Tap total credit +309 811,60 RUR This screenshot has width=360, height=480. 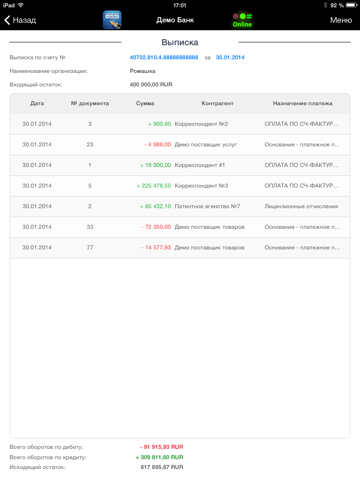pyautogui.click(x=160, y=457)
